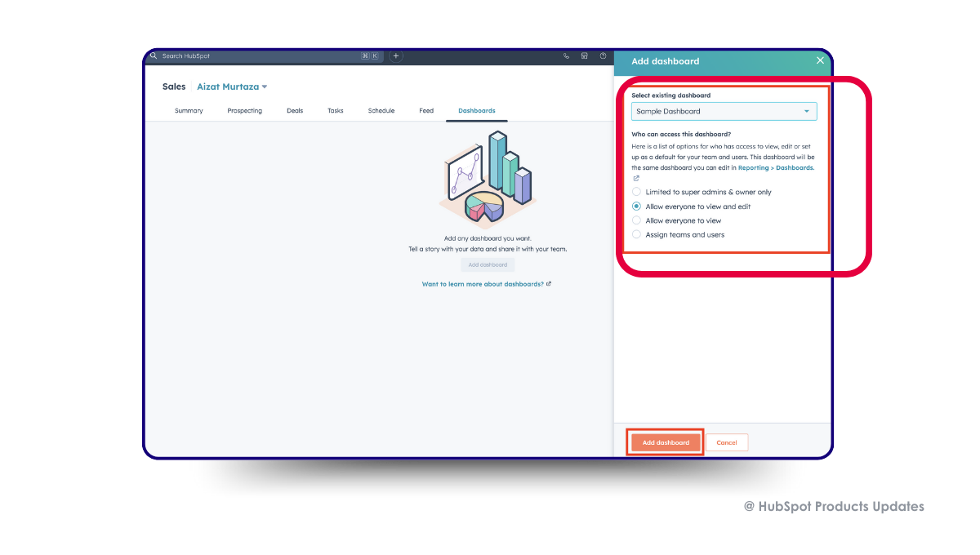Switch to the Prospecting tab

245,111
